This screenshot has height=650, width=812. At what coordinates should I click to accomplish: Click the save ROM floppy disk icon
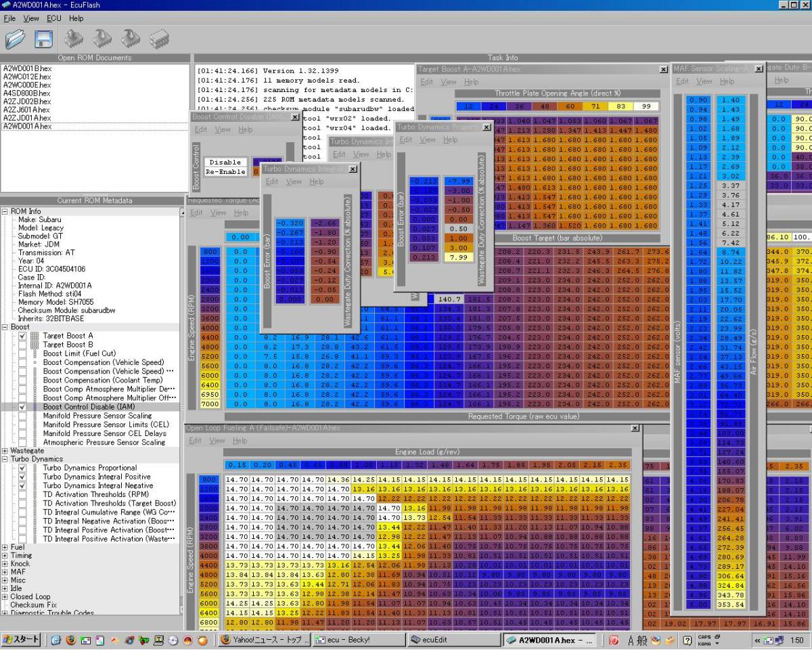[x=43, y=39]
